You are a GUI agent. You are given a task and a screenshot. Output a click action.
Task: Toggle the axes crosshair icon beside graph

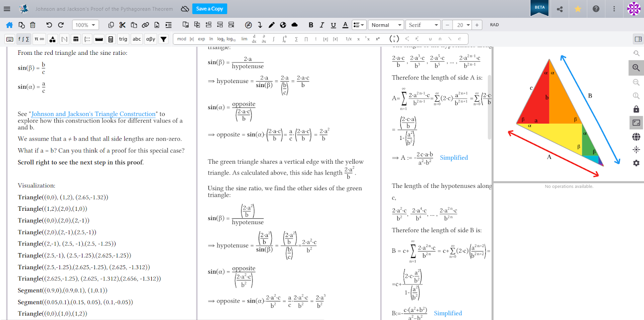pos(636,150)
